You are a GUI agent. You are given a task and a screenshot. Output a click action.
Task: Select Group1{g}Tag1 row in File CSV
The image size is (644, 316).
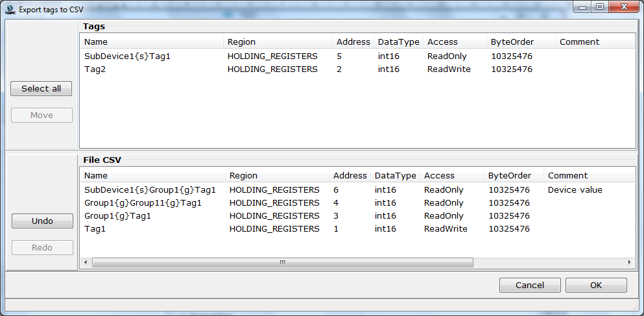click(x=357, y=216)
